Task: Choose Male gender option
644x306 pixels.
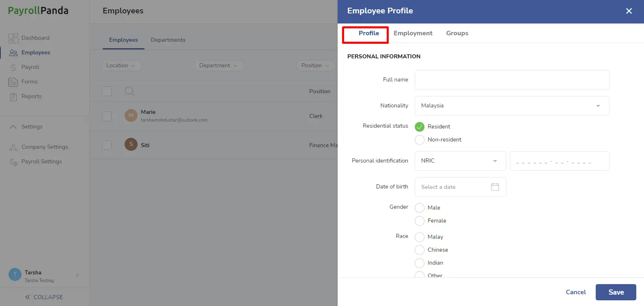Action: pyautogui.click(x=420, y=208)
